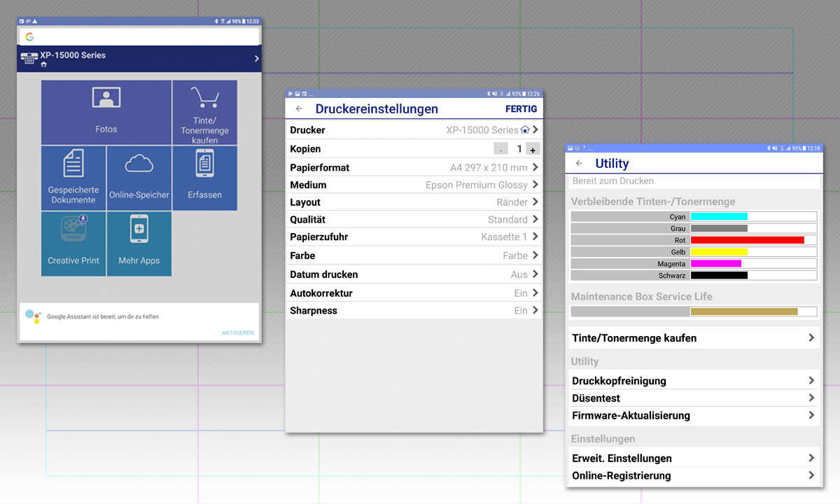Click the Google logo in search bar
This screenshot has width=840, height=504.
tap(29, 36)
